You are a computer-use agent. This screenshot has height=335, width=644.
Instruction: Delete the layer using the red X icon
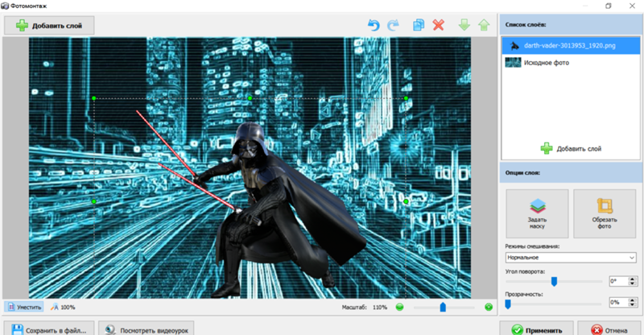point(438,25)
